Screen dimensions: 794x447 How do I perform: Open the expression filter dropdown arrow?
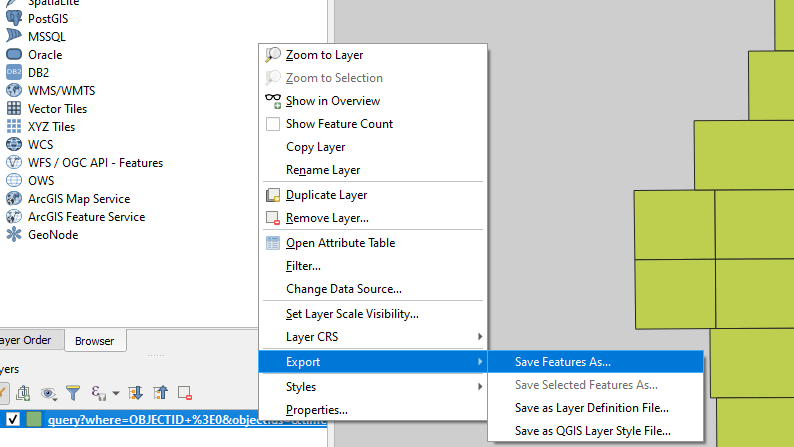[x=116, y=393]
